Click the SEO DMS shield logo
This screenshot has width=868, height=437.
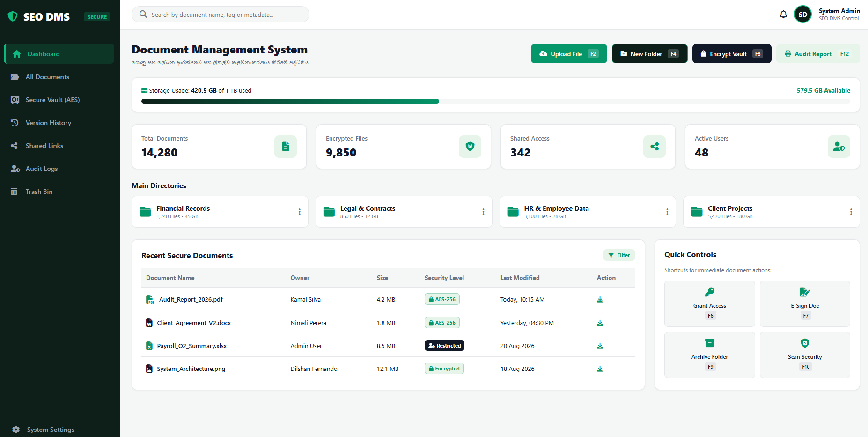pos(13,16)
